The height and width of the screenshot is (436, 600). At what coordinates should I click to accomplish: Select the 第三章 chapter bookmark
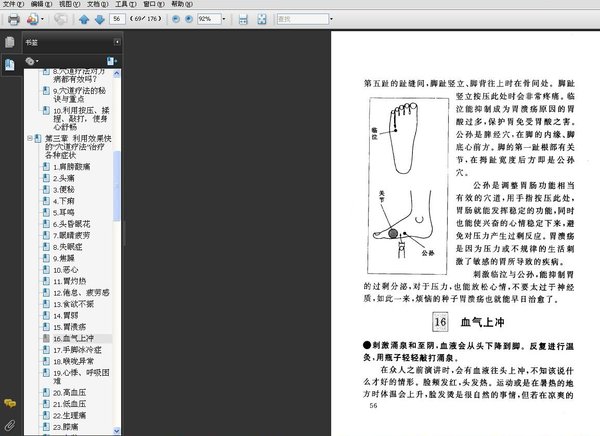78,147
